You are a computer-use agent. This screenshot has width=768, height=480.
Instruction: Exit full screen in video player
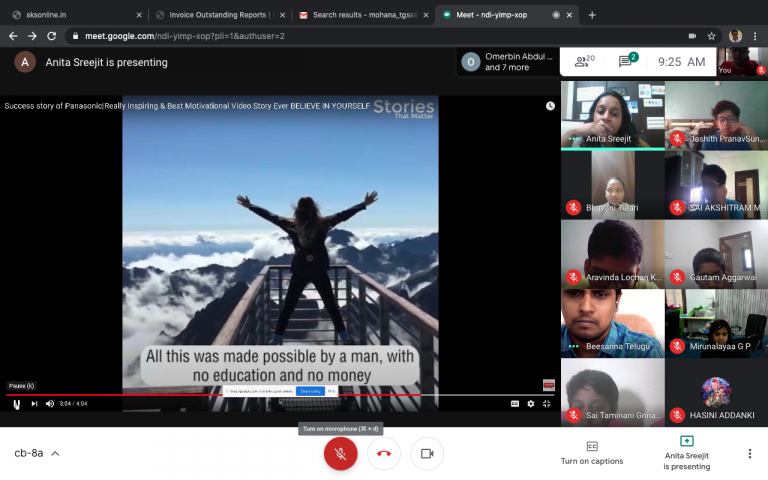tap(547, 404)
